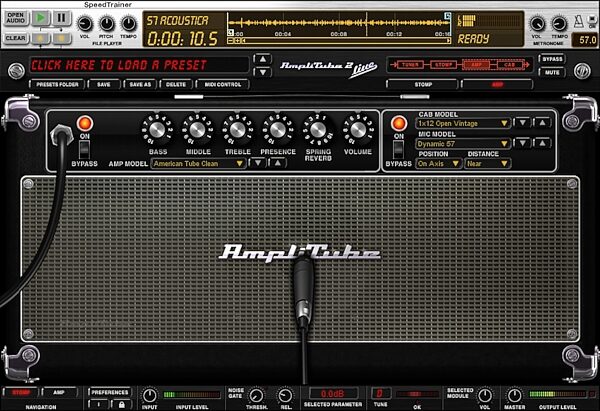The width and height of the screenshot is (600, 411).
Task: Turn the Bass knob
Action: [x=157, y=130]
